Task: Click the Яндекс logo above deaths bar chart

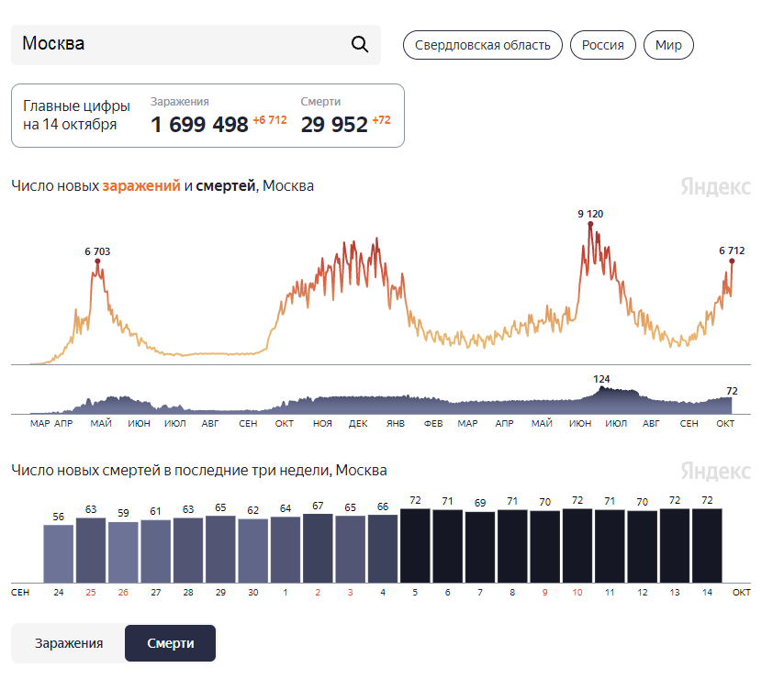Action: (715, 471)
